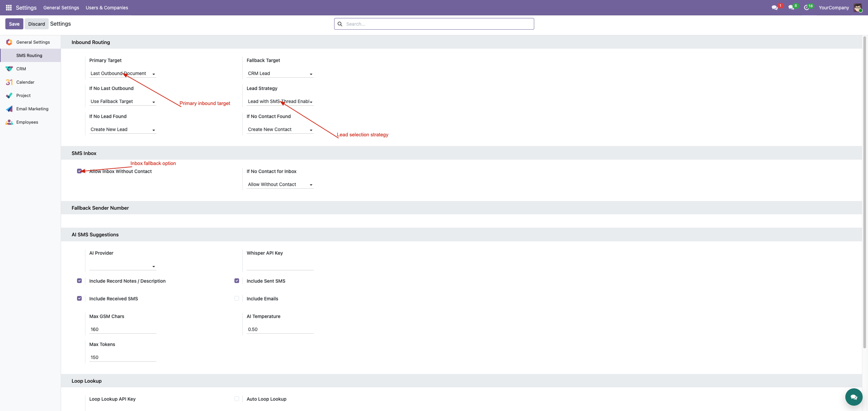Viewport: 868px width, 411px height.
Task: Click the Email Marketing sidebar icon
Action: 9,109
